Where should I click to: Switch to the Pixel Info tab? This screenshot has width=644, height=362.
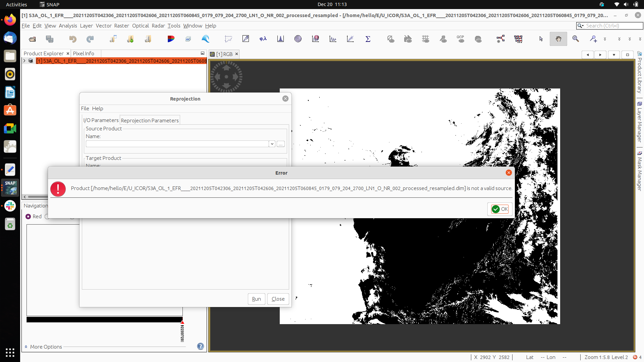(x=84, y=53)
